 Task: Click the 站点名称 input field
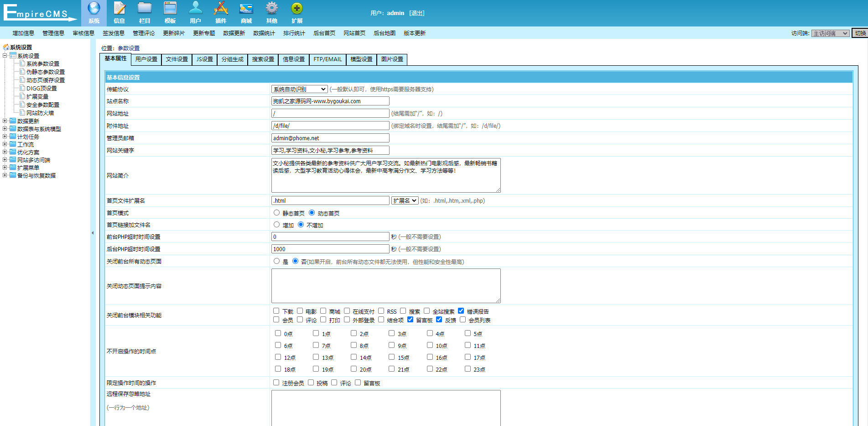point(330,101)
